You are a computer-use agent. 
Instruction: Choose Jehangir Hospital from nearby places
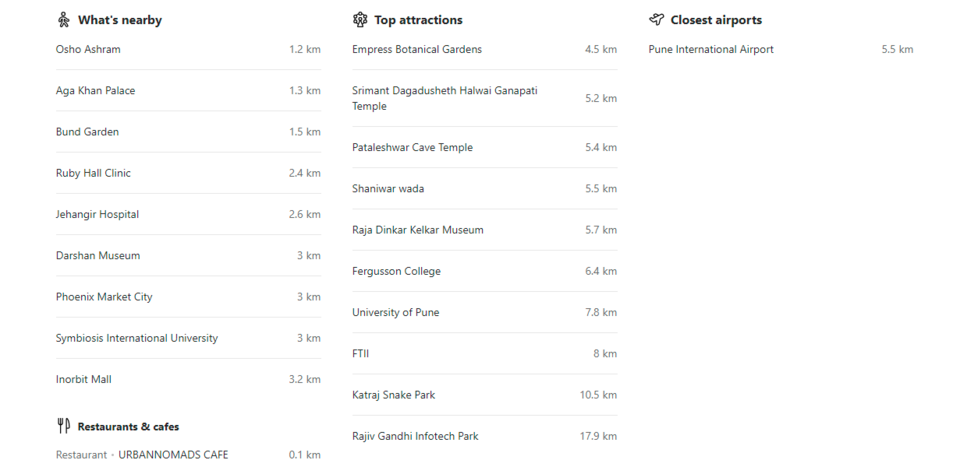97,214
